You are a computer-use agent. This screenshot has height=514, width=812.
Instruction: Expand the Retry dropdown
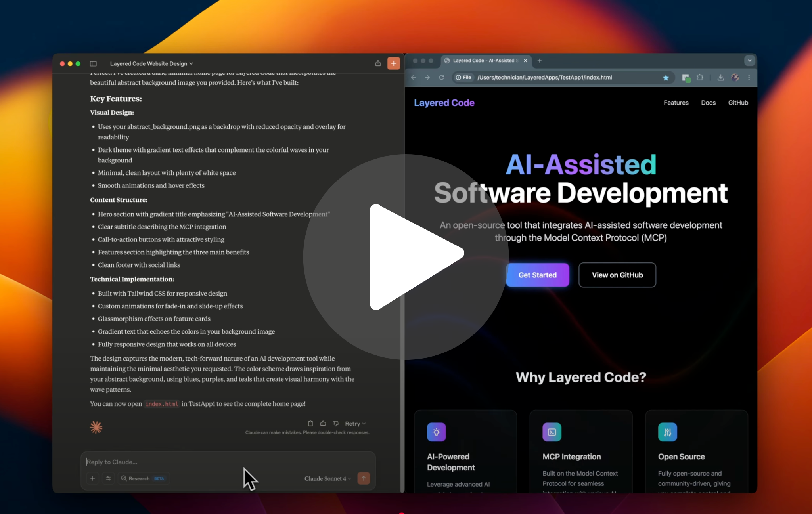355,424
